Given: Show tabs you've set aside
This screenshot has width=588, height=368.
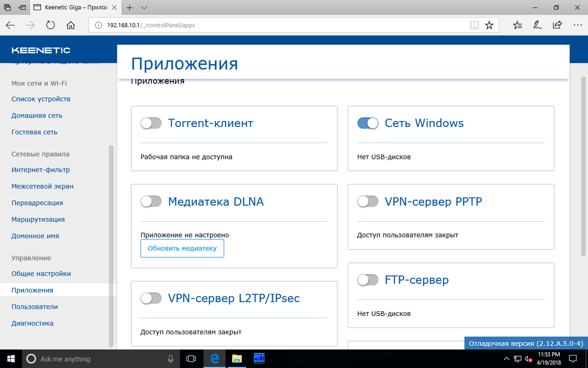Looking at the screenshot, I should point(7,8).
